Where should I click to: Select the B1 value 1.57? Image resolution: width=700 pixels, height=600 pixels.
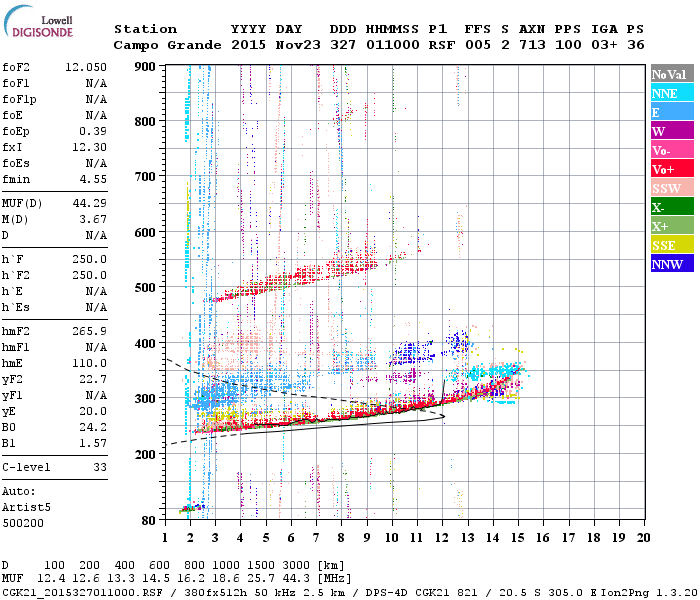(93, 444)
